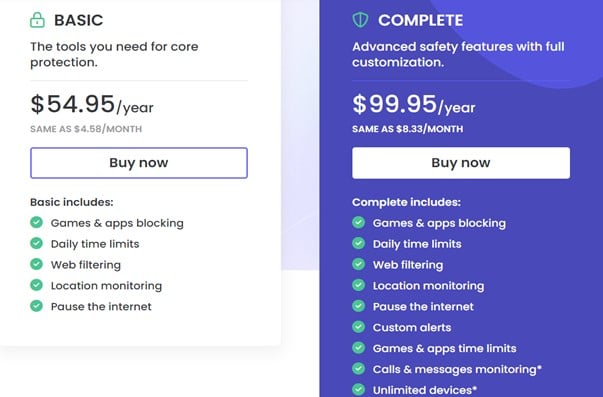Click the checkmark beside Custom alerts
The height and width of the screenshot is (397, 603).
358,327
